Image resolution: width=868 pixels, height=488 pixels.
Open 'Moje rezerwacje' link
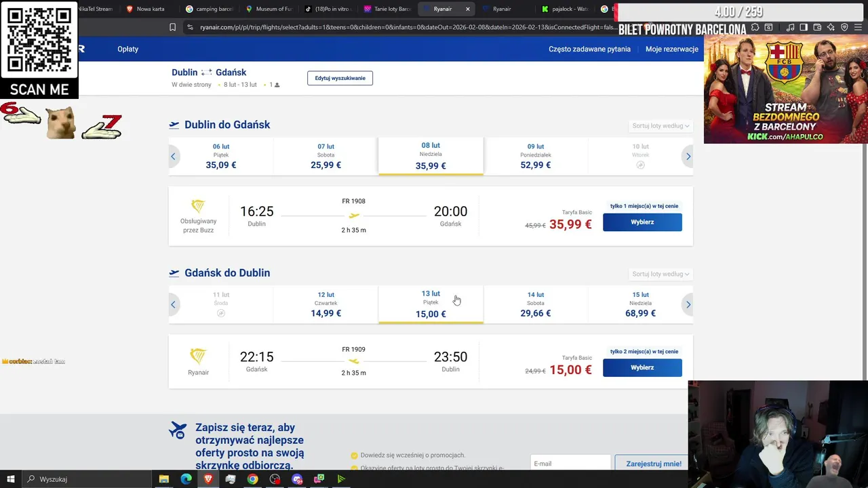click(x=672, y=49)
